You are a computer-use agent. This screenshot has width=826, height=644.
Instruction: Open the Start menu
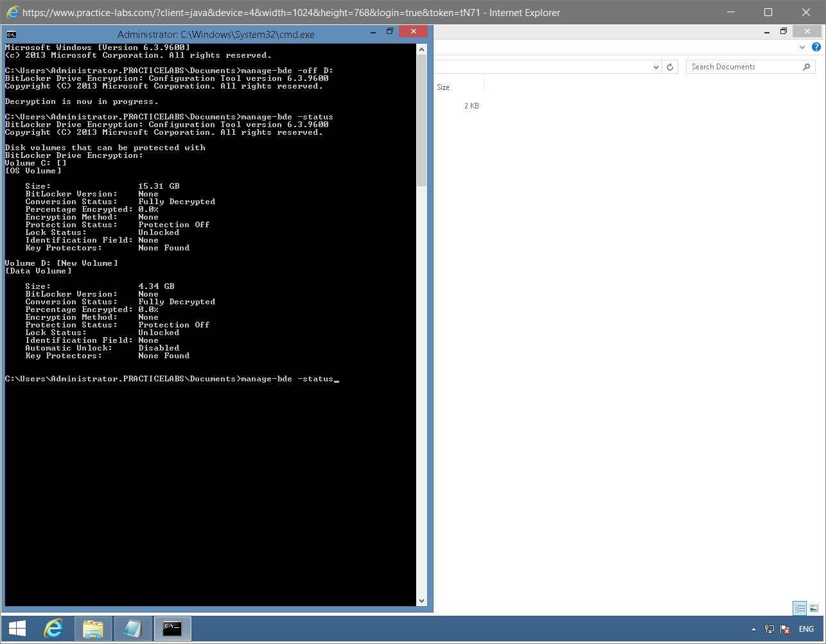[15, 629]
